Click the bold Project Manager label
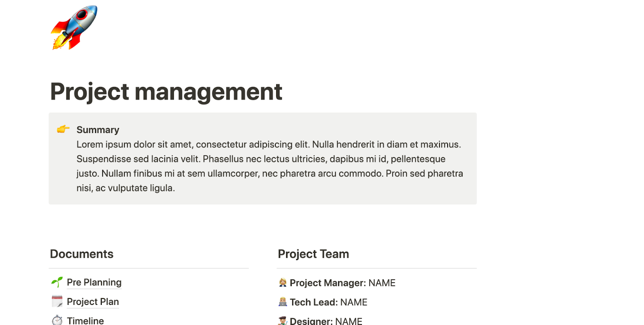Screen dimensions: 644x325 328,283
